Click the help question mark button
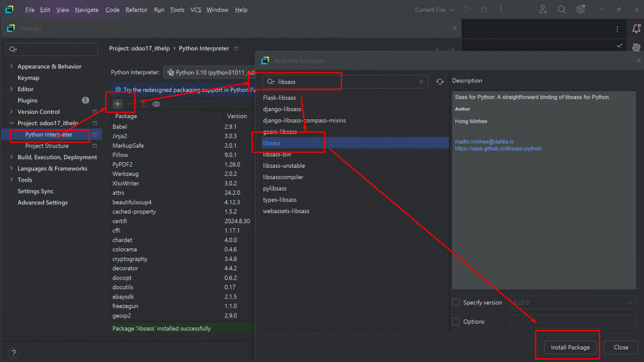Screen dimensions: 644x362 click(x=14, y=353)
